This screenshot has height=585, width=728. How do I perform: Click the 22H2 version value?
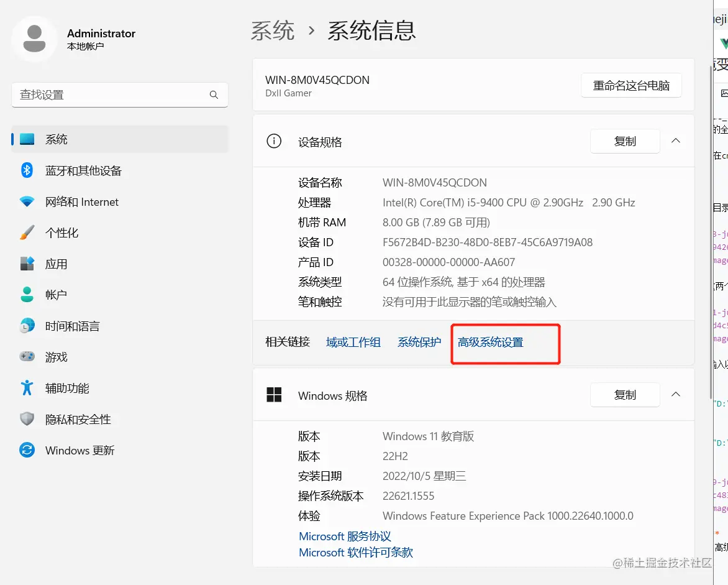395,456
